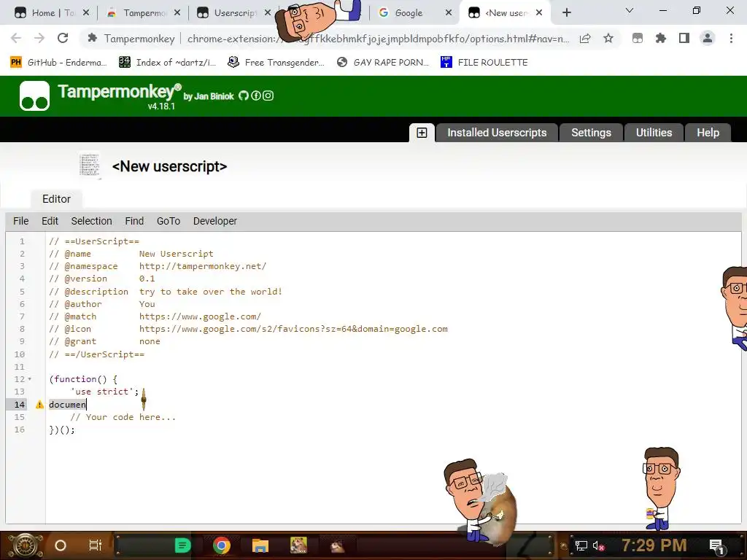747x560 pixels.
Task: Click the browser back arrow
Action: 16,38
